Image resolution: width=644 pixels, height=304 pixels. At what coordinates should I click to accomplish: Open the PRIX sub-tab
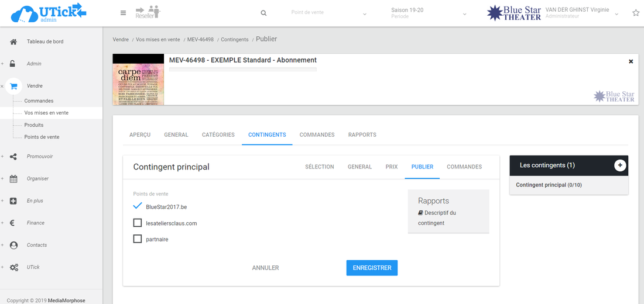point(392,167)
